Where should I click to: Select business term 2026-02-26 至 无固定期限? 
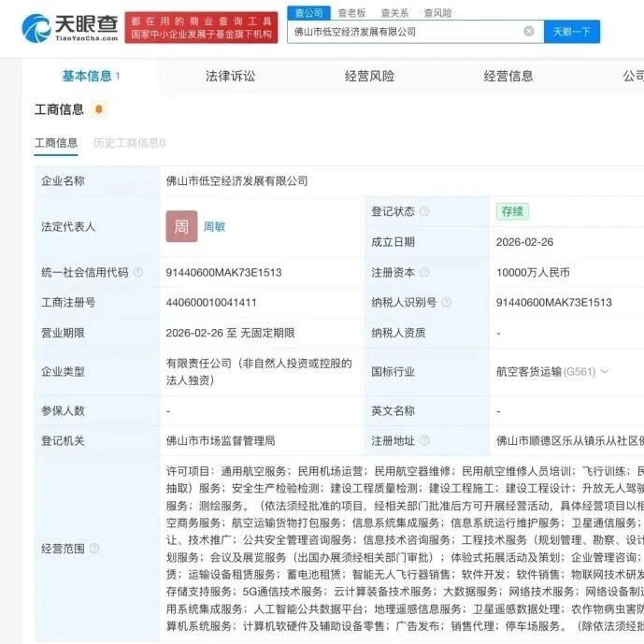coord(231,333)
